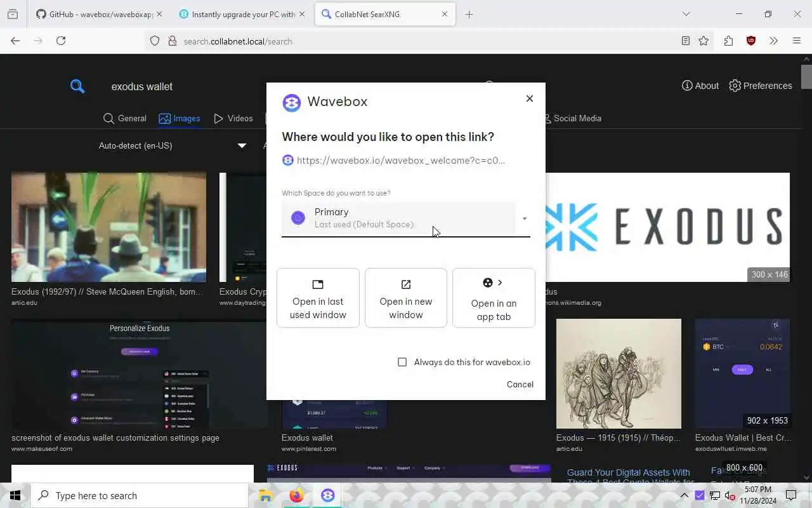This screenshot has height=508, width=812.
Task: Open link in an app tab
Action: (494, 298)
